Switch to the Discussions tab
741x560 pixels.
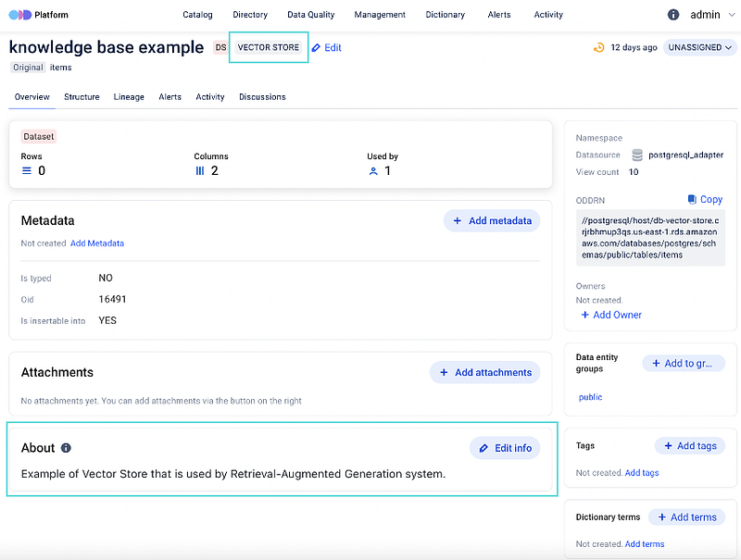pyautogui.click(x=262, y=97)
